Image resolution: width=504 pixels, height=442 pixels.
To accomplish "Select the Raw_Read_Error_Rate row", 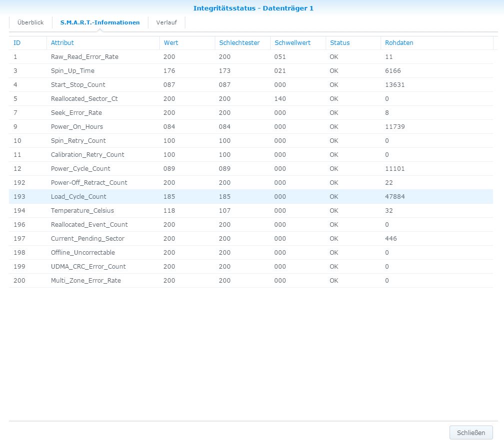I will click(251, 57).
